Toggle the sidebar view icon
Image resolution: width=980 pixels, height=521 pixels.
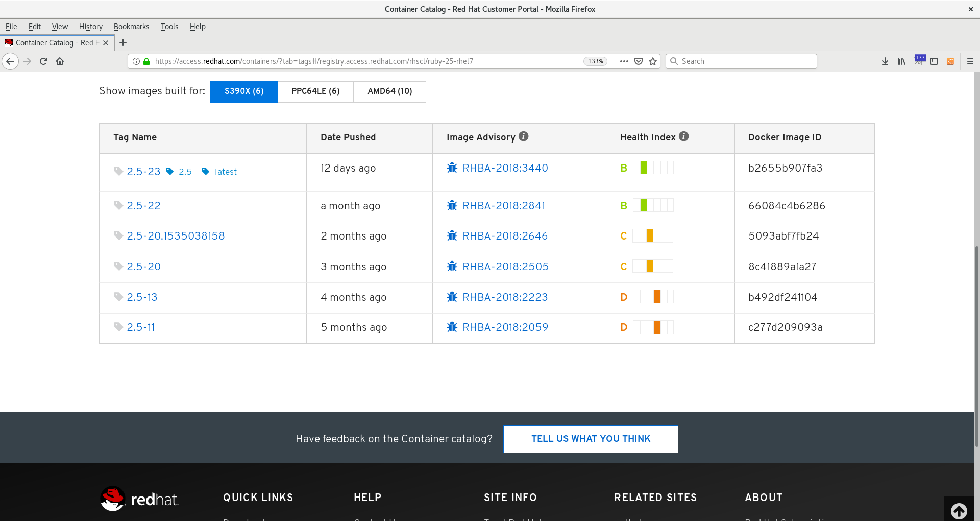[934, 61]
